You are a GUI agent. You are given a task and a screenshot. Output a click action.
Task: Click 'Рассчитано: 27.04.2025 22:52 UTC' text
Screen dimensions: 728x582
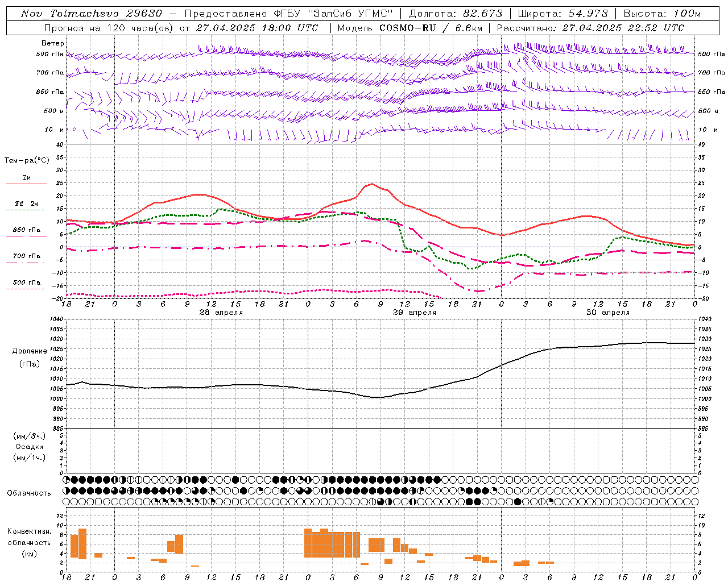pyautogui.click(x=590, y=28)
